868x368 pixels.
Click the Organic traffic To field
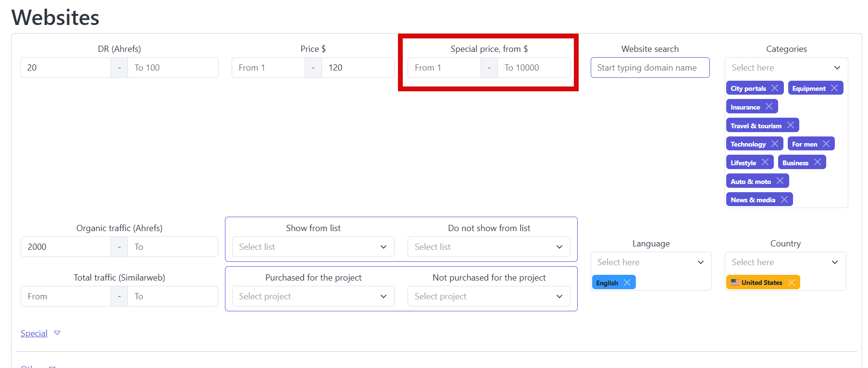[173, 247]
